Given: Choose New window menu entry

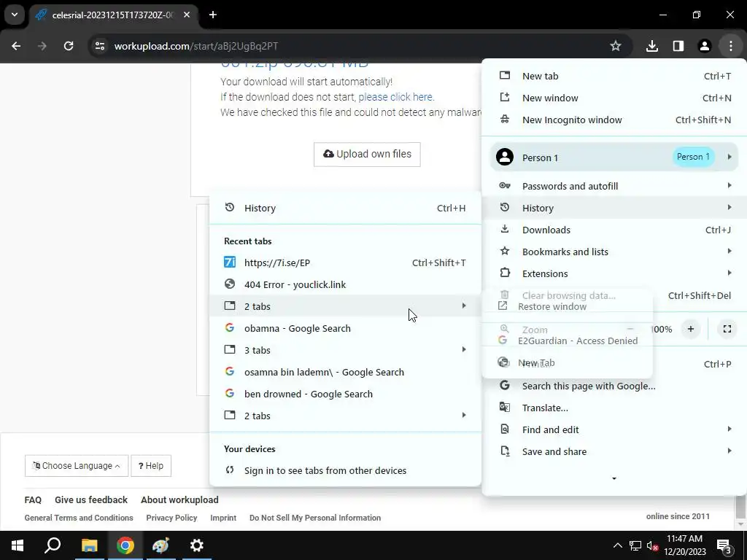Looking at the screenshot, I should (614, 98).
